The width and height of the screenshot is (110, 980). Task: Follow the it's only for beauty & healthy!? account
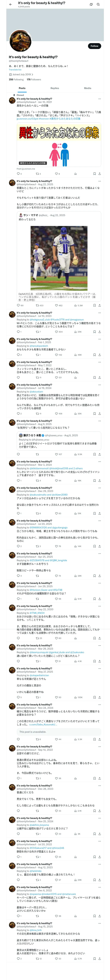pyautogui.click(x=94, y=46)
